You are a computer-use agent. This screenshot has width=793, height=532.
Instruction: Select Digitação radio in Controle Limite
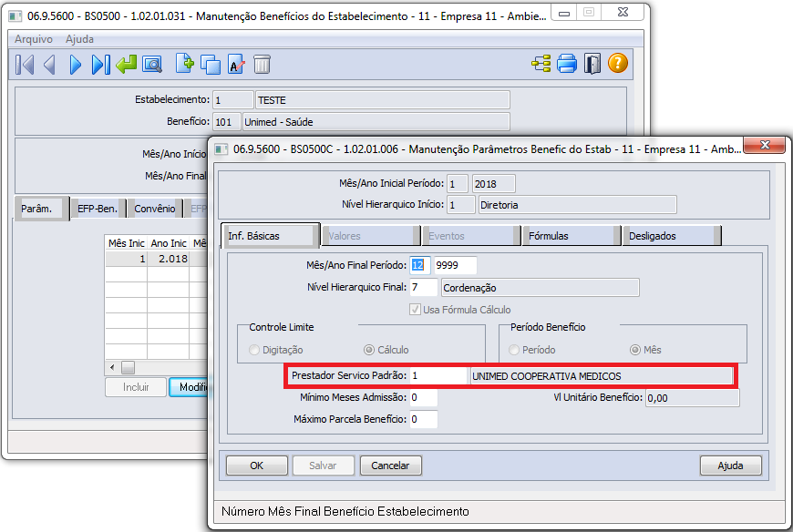254,350
